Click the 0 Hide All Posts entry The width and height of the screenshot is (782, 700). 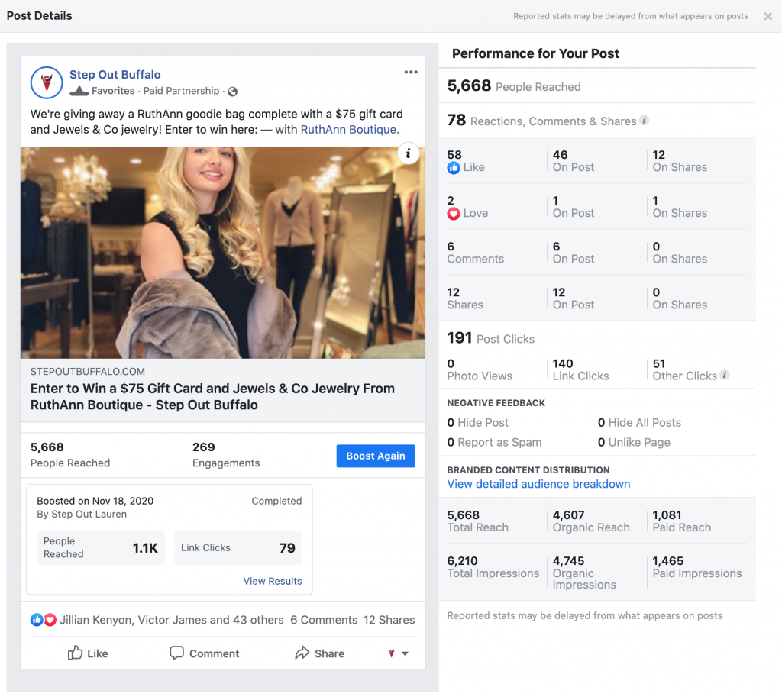(x=639, y=423)
